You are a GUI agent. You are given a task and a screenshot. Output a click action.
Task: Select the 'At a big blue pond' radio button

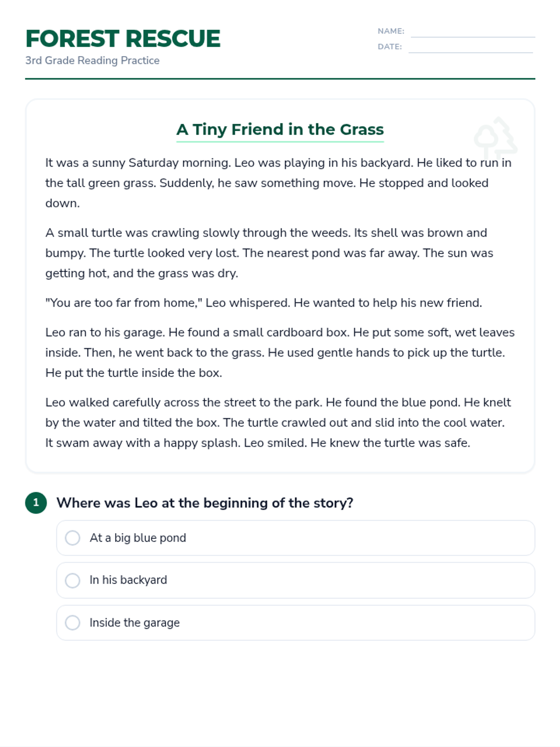[72, 538]
